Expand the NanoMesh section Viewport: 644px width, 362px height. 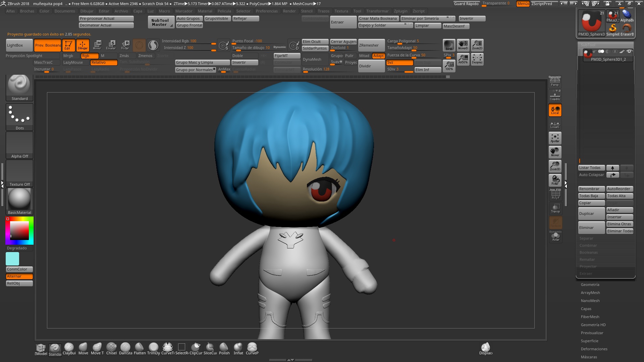[x=590, y=301]
